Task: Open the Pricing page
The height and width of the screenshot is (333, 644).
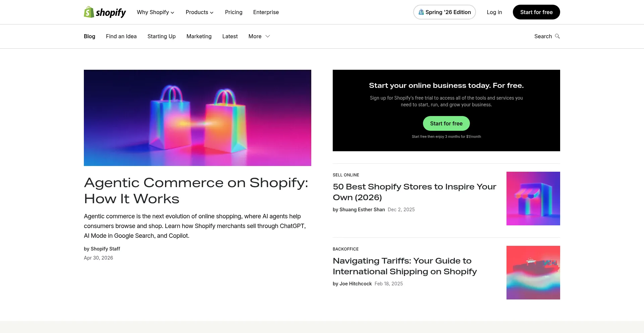Action: pos(234,12)
